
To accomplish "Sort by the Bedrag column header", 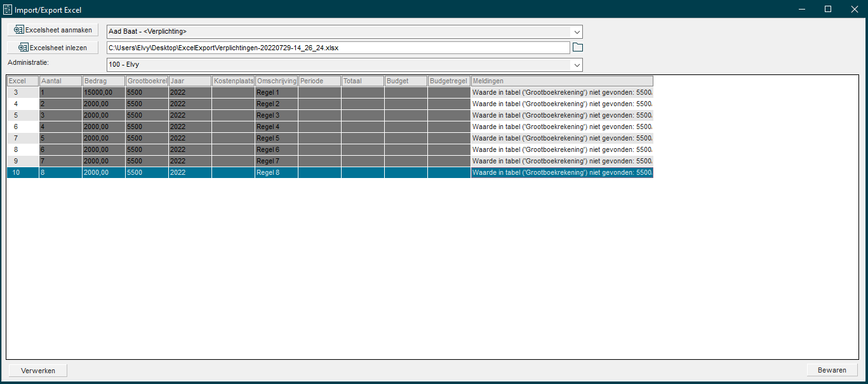I will coord(103,81).
